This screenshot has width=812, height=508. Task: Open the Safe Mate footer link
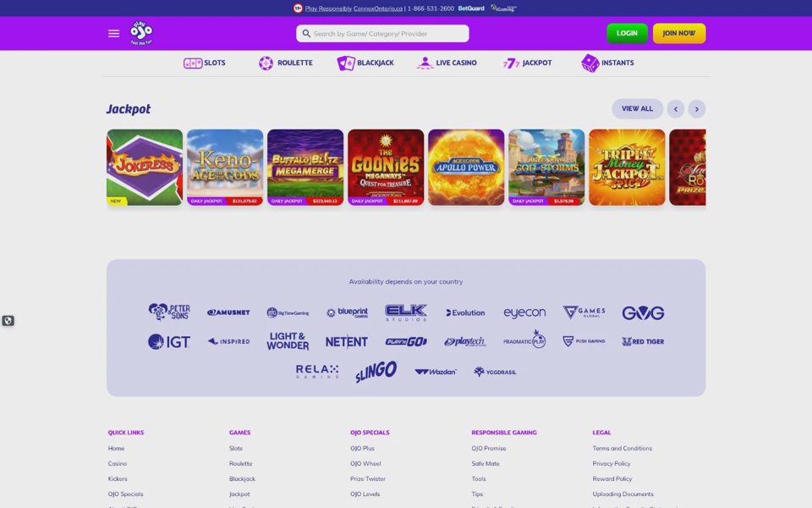(x=486, y=463)
